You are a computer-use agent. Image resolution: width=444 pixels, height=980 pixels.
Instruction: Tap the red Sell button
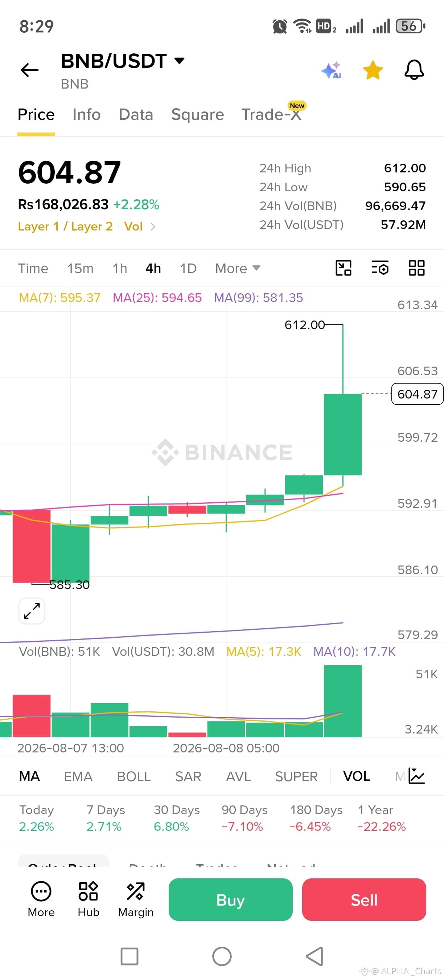click(x=364, y=899)
